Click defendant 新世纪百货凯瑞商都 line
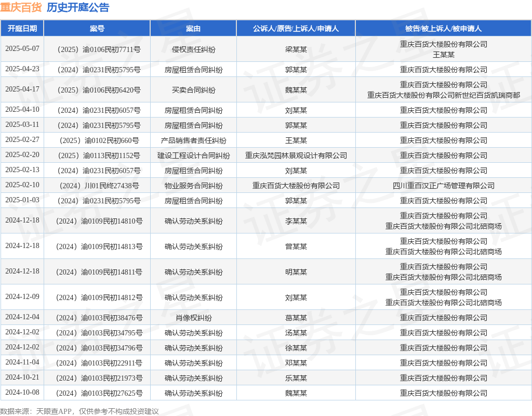 click(x=444, y=96)
